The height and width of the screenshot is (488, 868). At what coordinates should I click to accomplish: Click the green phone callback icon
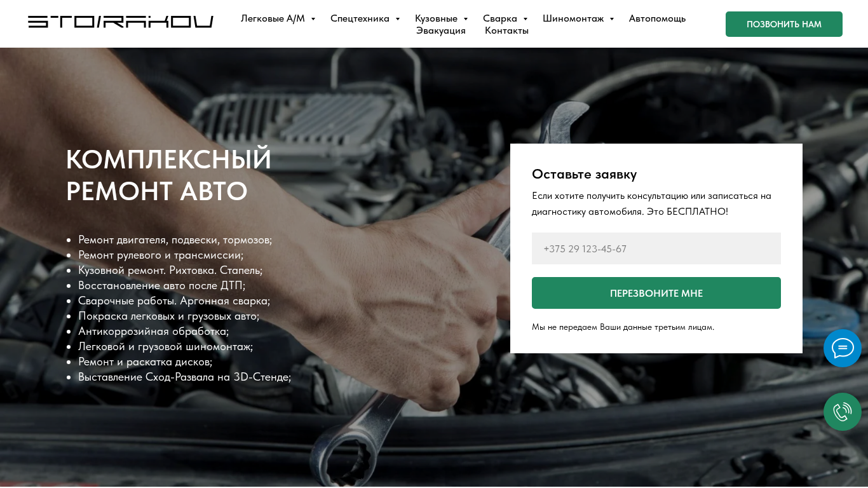click(843, 412)
